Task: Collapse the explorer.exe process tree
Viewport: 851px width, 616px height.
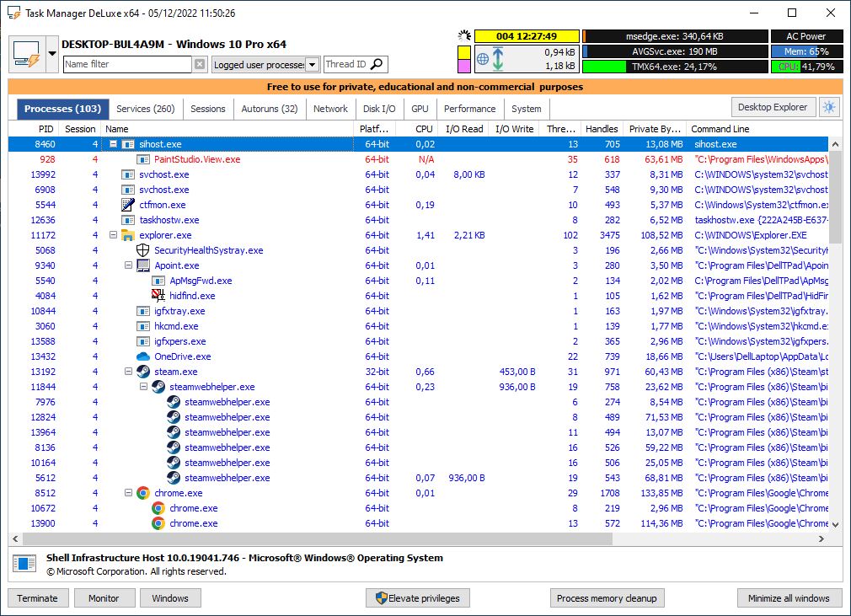Action: 114,235
